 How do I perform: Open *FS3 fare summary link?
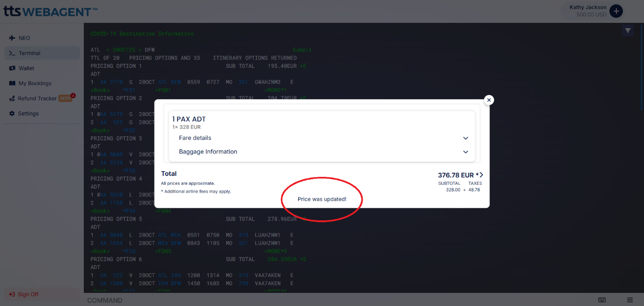tap(129, 170)
